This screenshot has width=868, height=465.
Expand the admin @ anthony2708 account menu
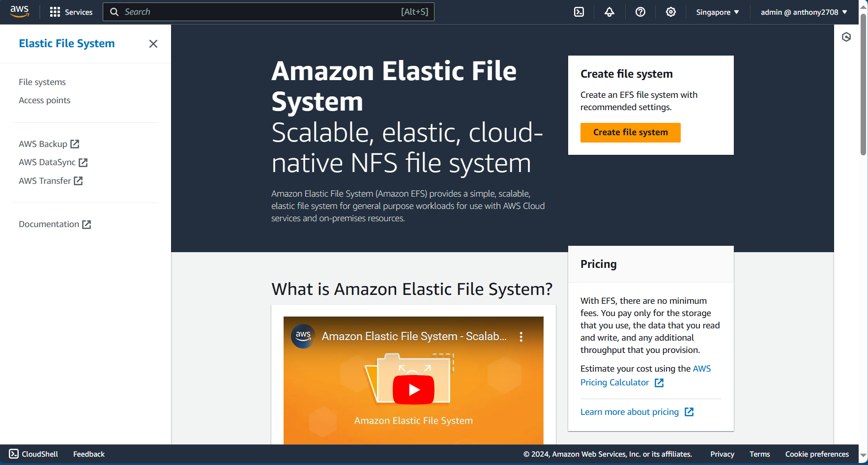tap(804, 12)
